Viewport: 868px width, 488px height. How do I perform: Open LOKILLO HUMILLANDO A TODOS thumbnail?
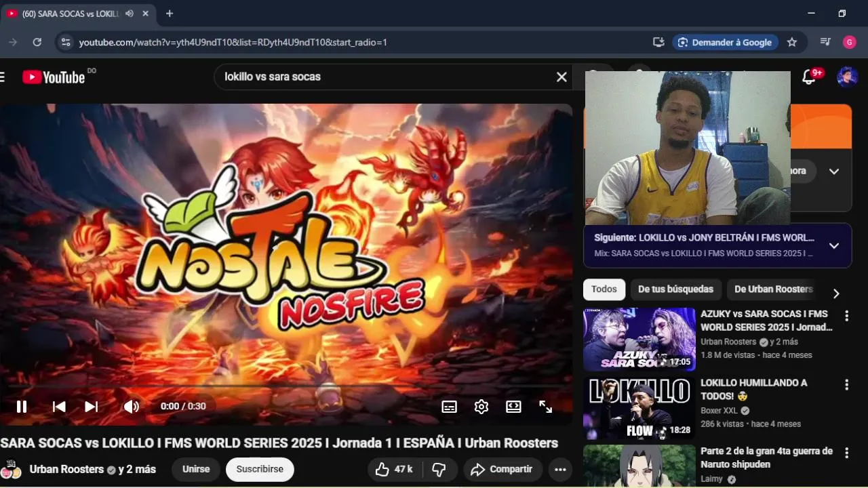click(x=639, y=408)
